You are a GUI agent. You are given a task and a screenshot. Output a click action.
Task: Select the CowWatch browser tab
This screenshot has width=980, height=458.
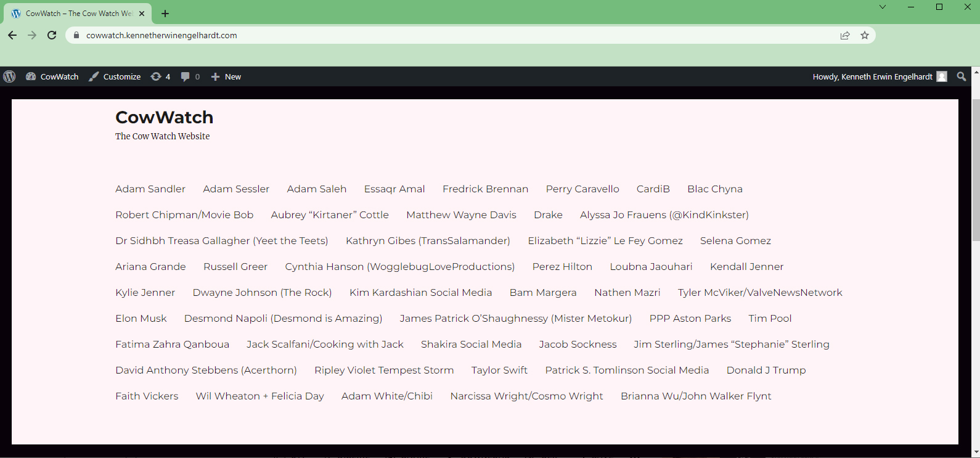coord(77,14)
